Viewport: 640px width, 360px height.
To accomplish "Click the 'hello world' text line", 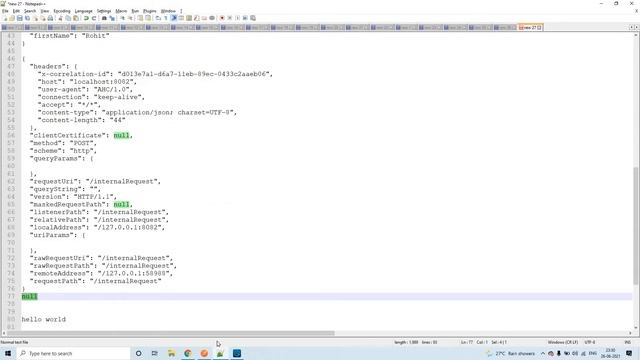I will coord(43,319).
